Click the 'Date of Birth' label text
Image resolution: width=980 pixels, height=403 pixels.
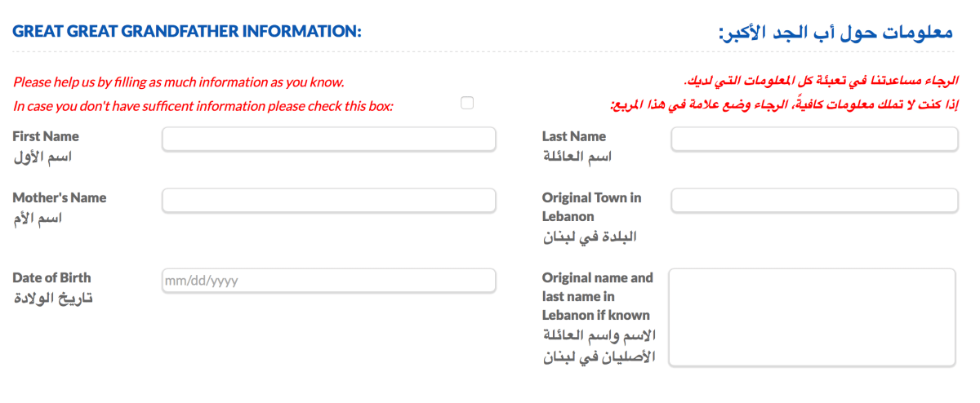click(x=51, y=278)
